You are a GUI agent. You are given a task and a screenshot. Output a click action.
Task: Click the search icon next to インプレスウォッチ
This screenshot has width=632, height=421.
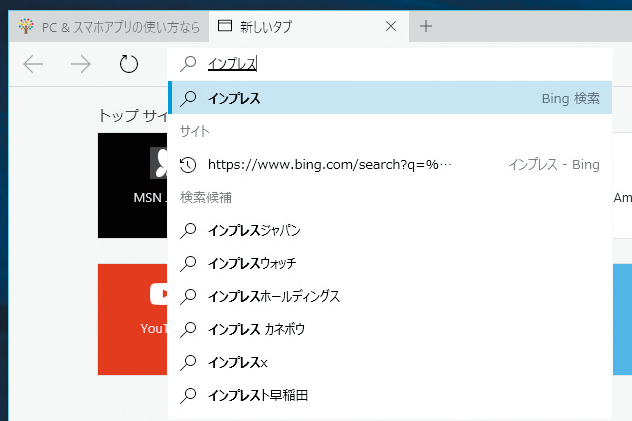pos(188,263)
